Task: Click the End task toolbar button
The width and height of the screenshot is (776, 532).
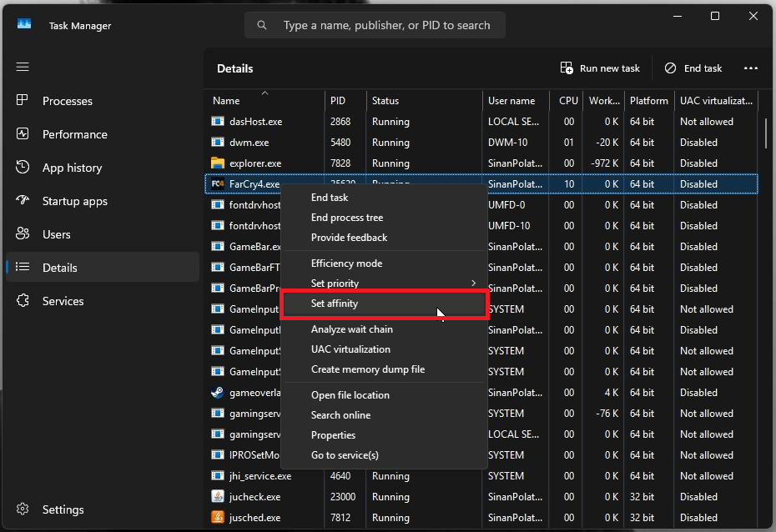Action: click(693, 68)
